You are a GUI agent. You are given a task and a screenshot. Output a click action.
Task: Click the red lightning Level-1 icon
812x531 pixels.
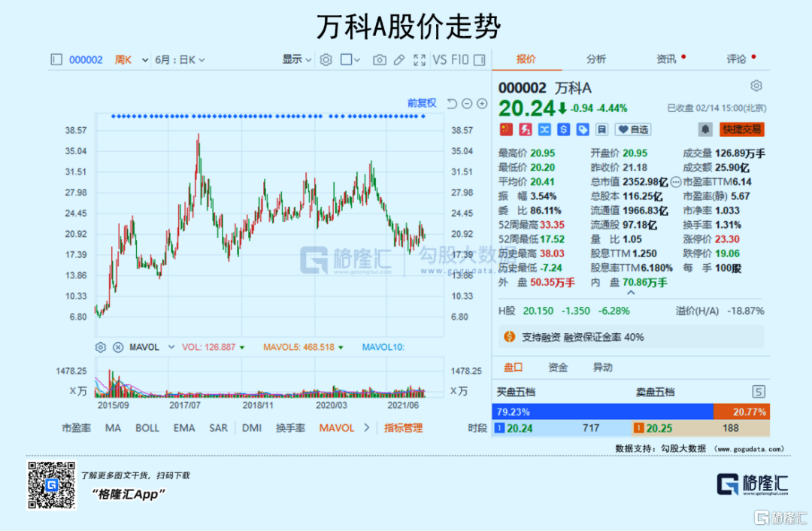(525, 129)
